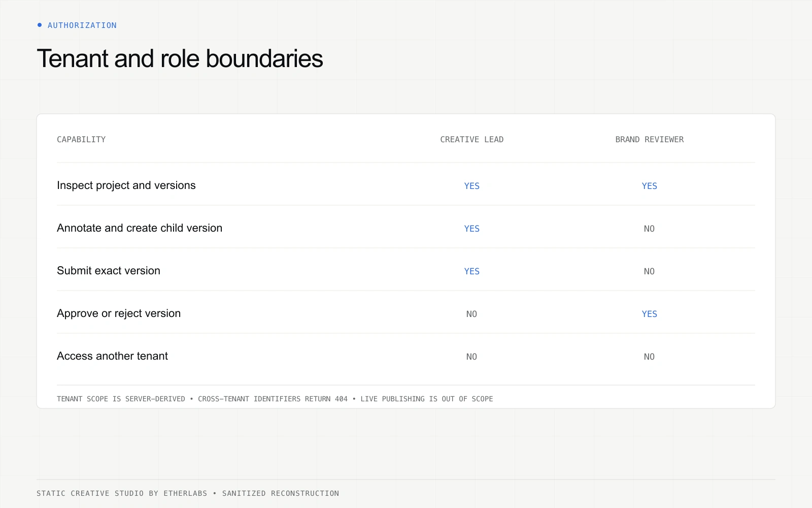Click the blue dot before AUTHORIZATION
The width and height of the screenshot is (812, 508).
pyautogui.click(x=40, y=25)
